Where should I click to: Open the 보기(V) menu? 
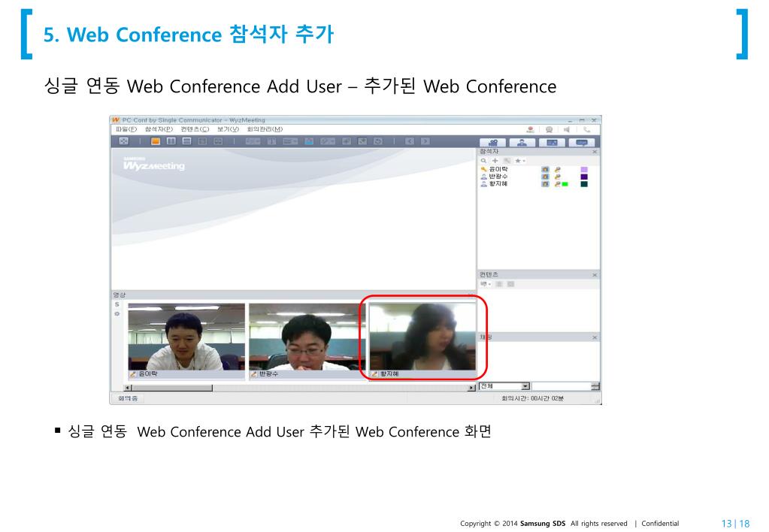pyautogui.click(x=228, y=129)
